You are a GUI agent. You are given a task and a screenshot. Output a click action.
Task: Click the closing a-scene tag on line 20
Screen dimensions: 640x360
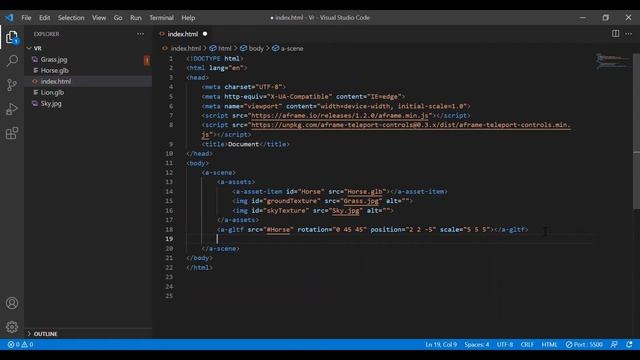click(220, 249)
